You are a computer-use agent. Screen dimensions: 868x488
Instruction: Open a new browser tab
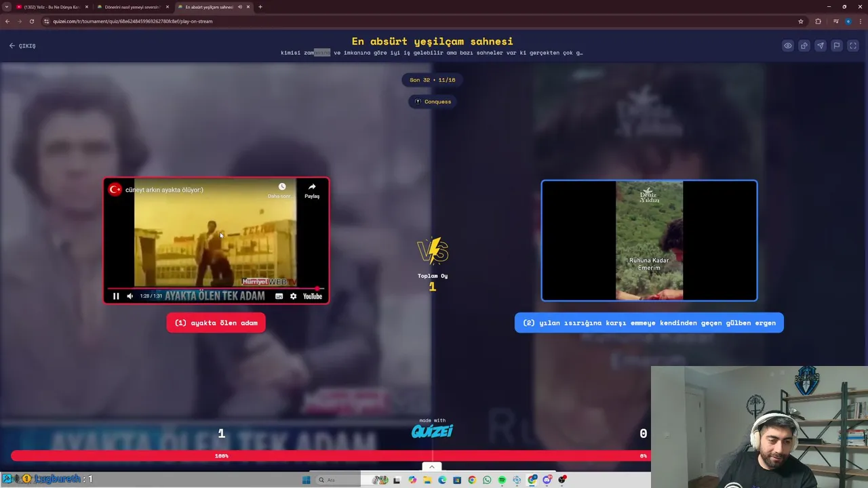[x=260, y=7]
